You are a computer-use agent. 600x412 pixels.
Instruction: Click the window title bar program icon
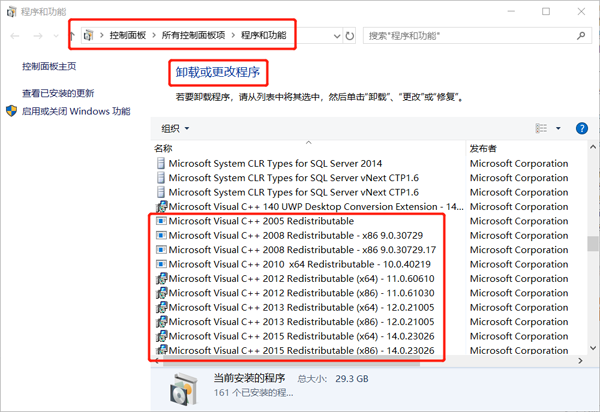point(10,11)
